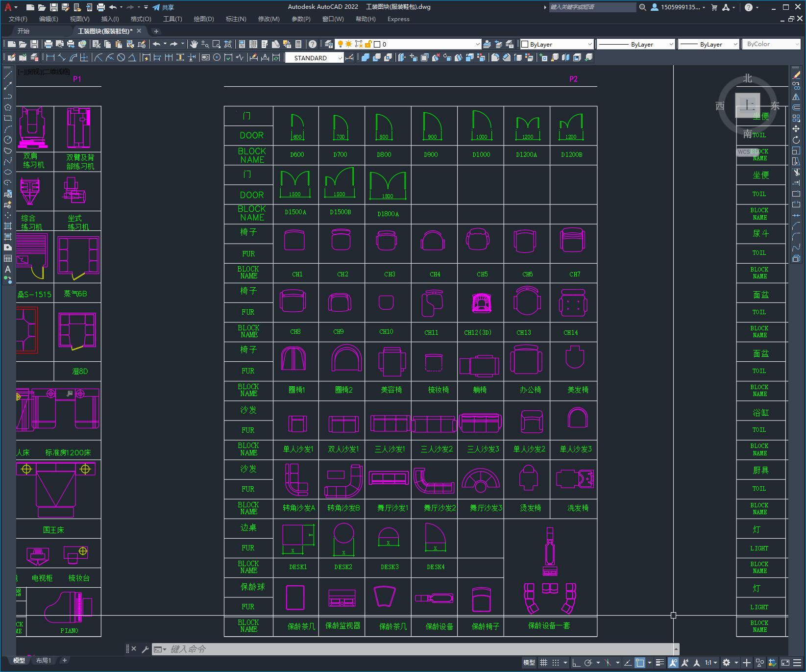The image size is (806, 672).
Task: Choose the Erase tool in right toolbar
Action: (x=796, y=75)
